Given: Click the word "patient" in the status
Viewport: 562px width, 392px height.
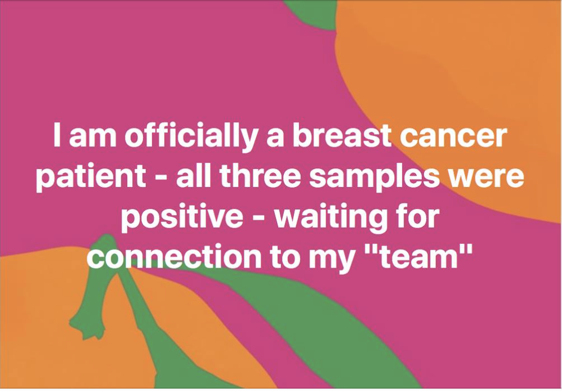Looking at the screenshot, I should coord(91,177).
